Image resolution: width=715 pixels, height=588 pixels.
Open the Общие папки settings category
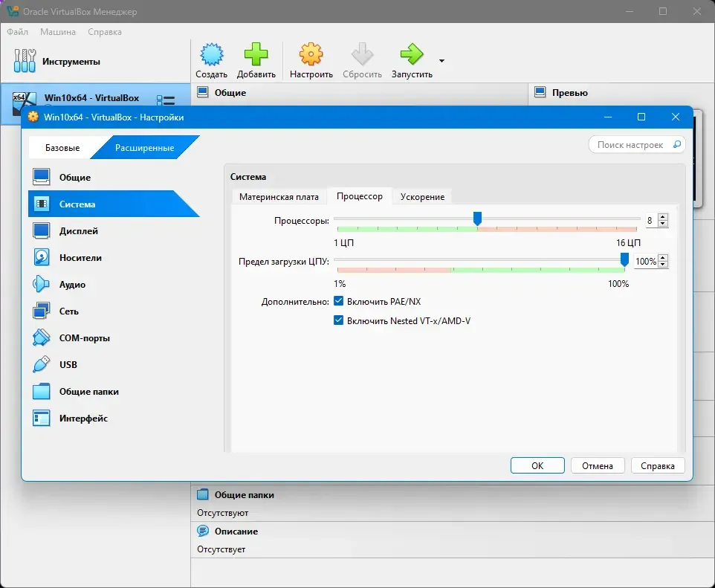[114, 392]
